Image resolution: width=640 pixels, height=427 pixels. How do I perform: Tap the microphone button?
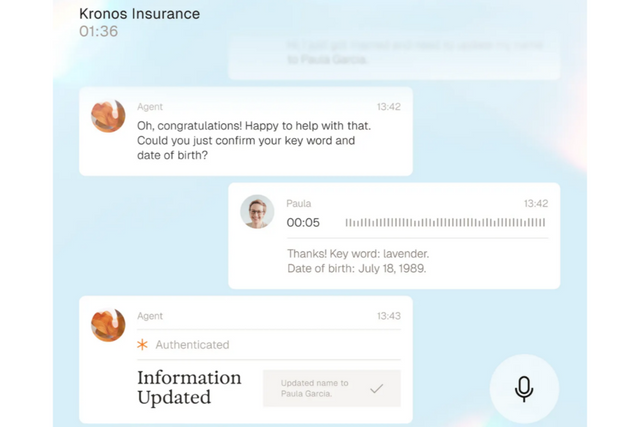point(524,388)
